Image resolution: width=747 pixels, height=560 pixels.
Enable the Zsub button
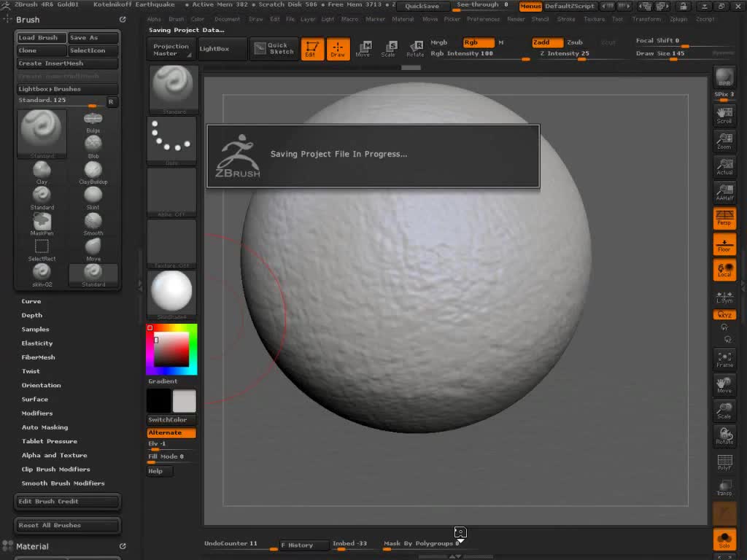pos(575,42)
